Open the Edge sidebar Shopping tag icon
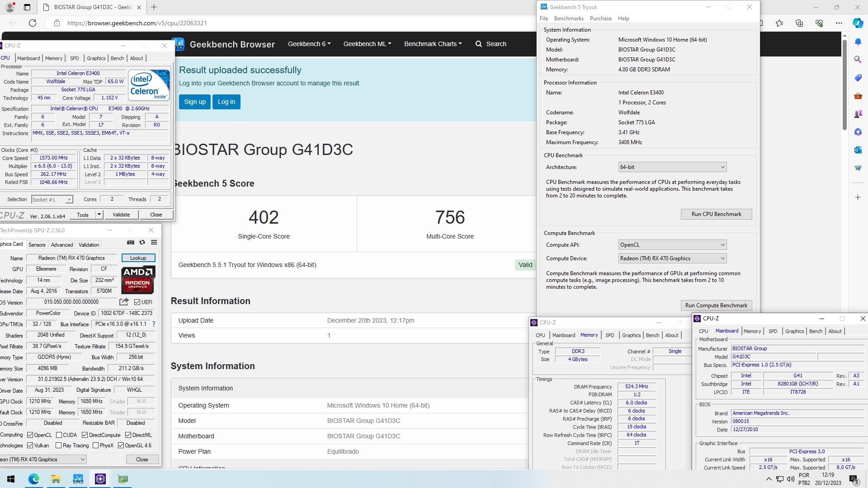Screen dimensions: 868x488 [858, 78]
